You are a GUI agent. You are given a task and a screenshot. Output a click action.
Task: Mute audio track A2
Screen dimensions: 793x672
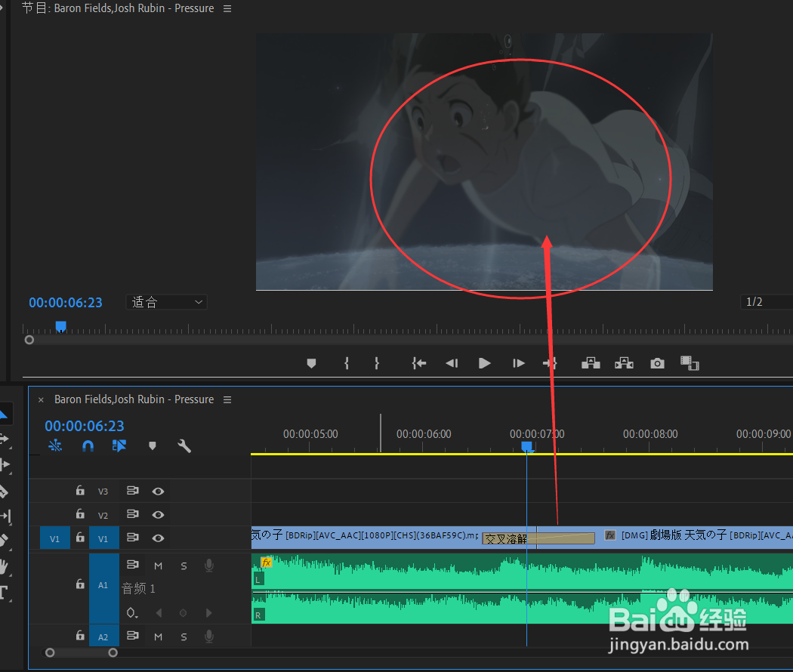(x=159, y=637)
